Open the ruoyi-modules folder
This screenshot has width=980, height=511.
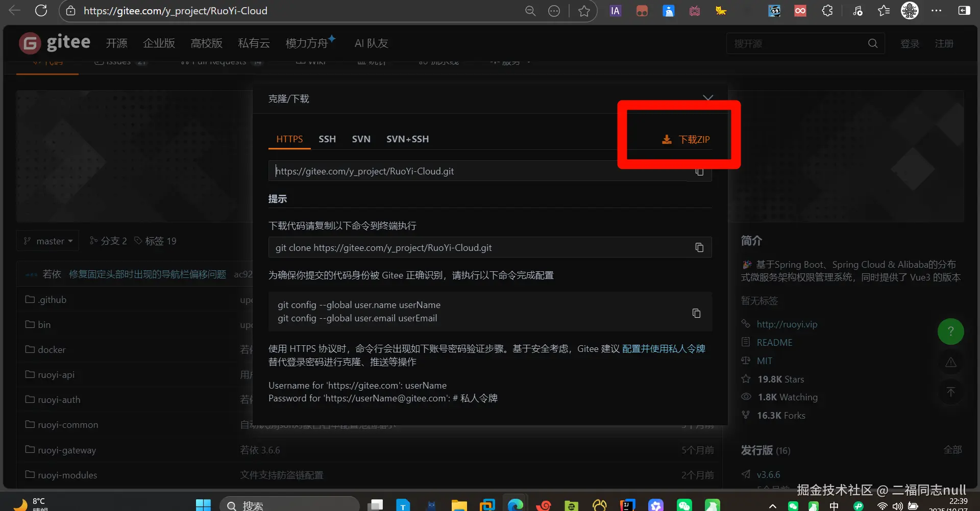point(67,475)
